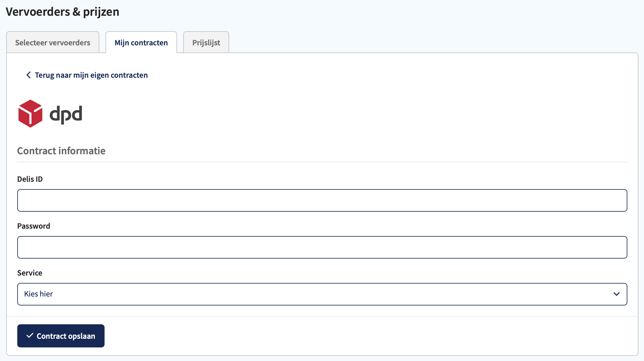The image size is (644, 361).
Task: Click the Delis ID label
Action: coord(30,179)
